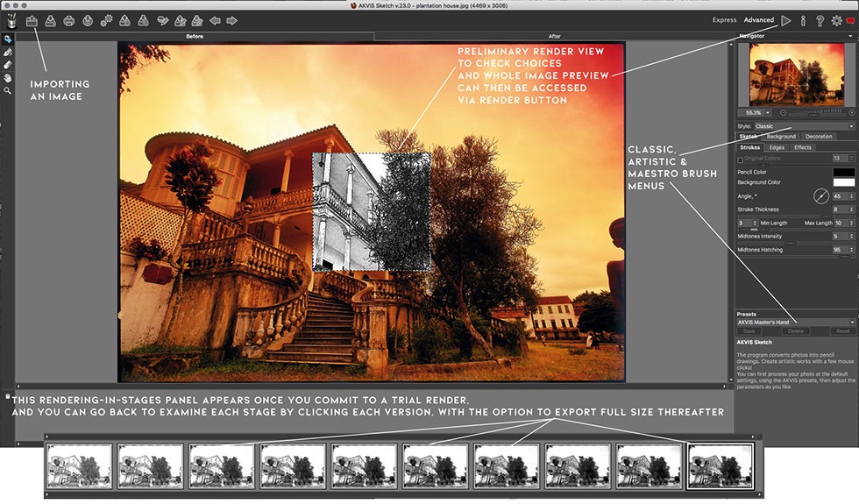859x504 pixels.
Task: Click the black Pencil Color swatch
Action: (x=843, y=173)
